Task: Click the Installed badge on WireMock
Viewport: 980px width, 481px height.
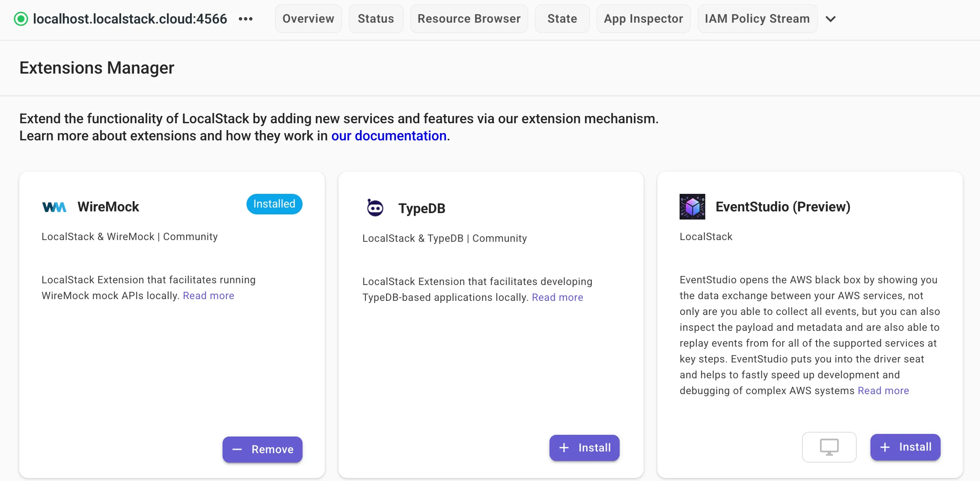Action: click(x=274, y=204)
